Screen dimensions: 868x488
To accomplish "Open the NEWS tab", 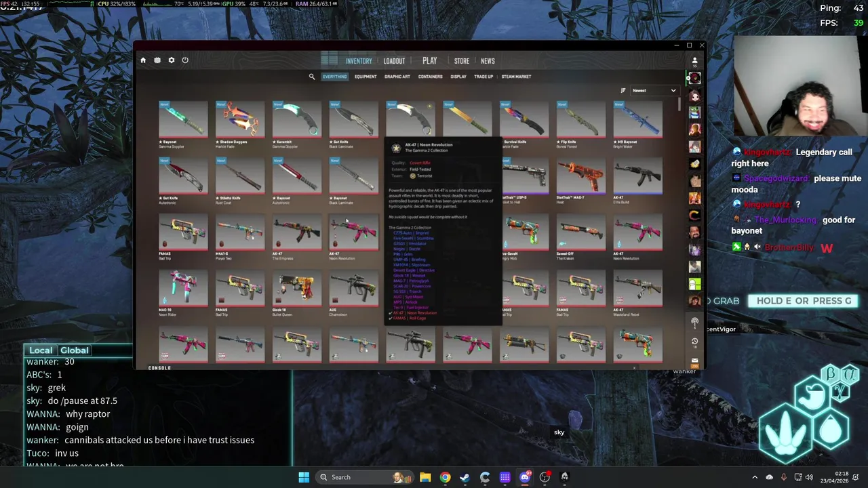I will 488,61.
